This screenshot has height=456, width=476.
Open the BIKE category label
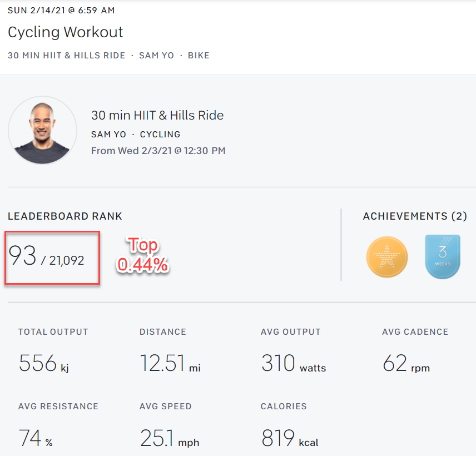pos(199,55)
